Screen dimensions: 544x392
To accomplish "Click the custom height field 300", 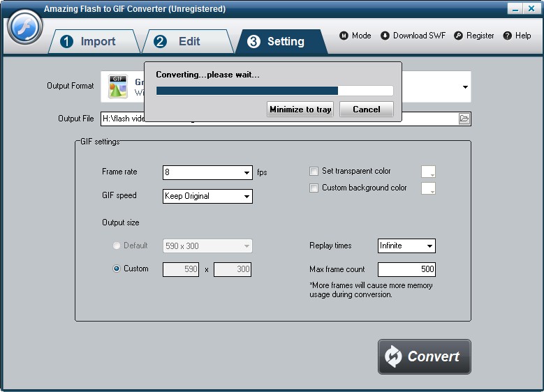I will point(233,269).
